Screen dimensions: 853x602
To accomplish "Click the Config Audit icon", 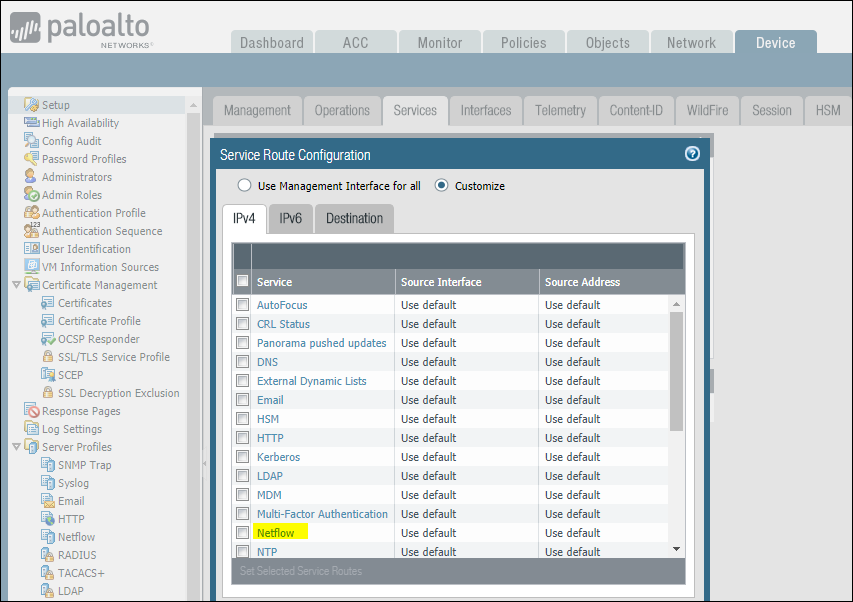I will [x=32, y=141].
